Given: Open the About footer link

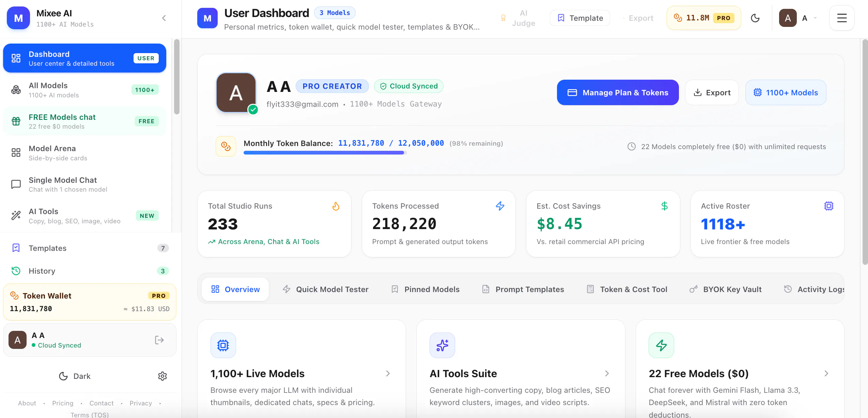Looking at the screenshot, I should coord(27,403).
